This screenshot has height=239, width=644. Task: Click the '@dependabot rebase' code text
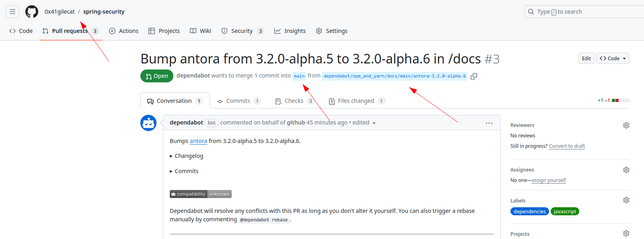click(264, 220)
